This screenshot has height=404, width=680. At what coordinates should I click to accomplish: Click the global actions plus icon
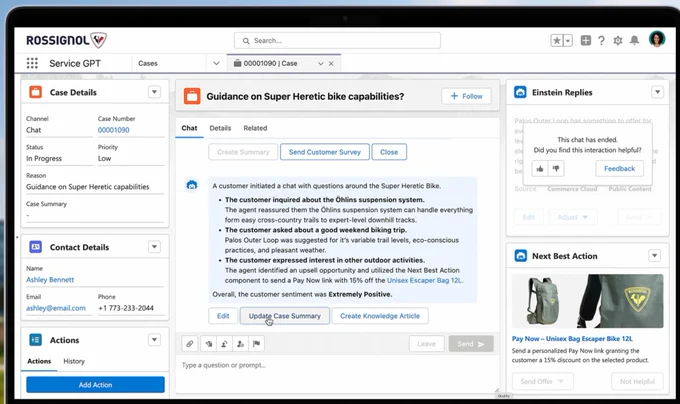coord(585,40)
